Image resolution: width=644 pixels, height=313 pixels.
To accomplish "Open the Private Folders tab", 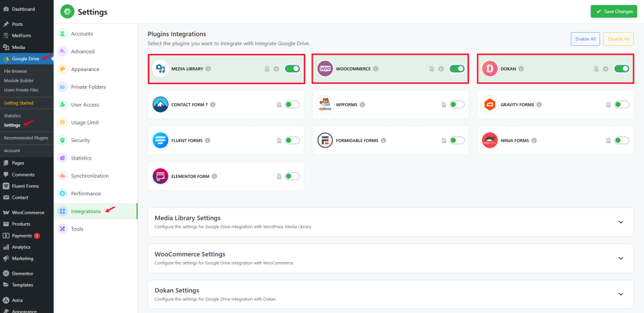I will point(96,87).
